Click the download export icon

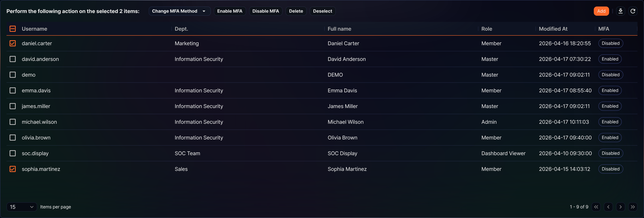coord(620,11)
